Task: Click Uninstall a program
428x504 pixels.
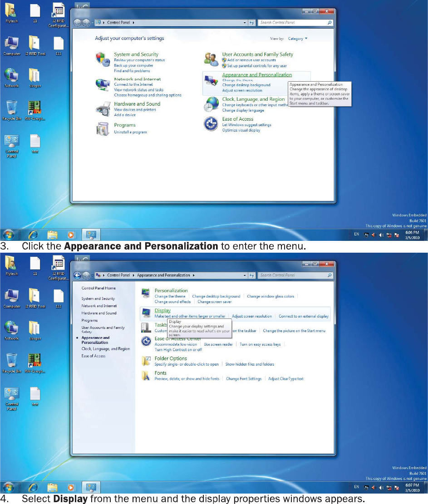Action: [x=130, y=132]
